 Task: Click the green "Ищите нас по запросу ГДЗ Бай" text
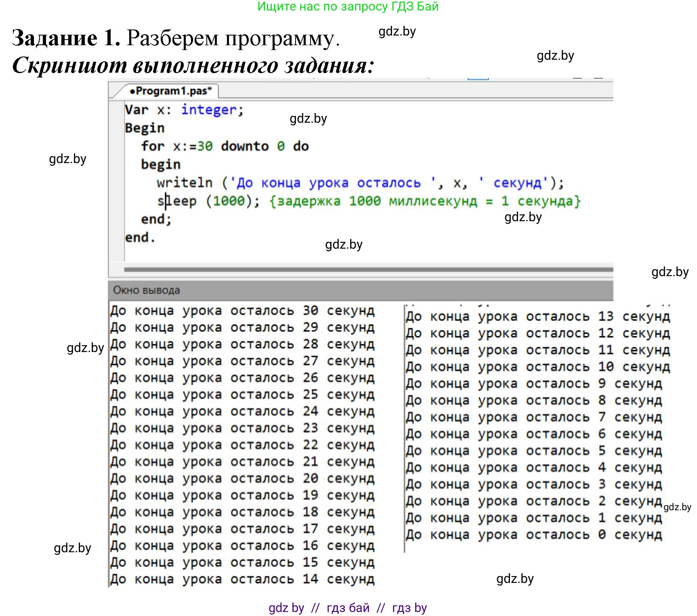pos(348,6)
